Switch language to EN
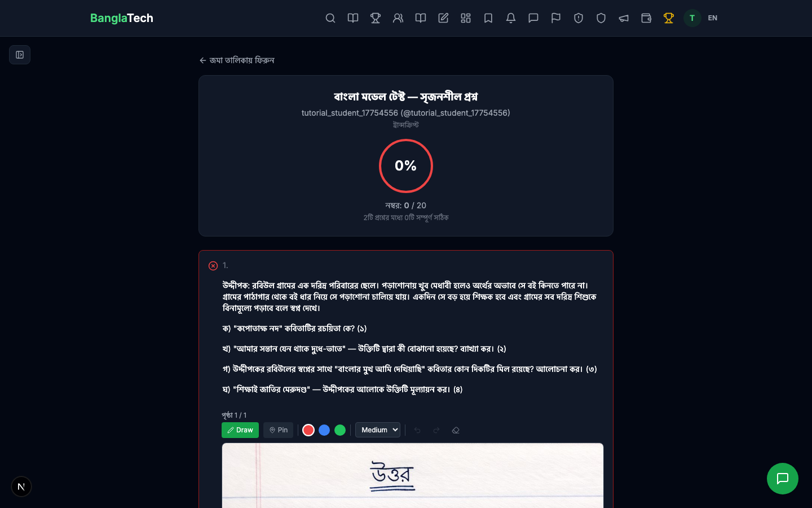This screenshot has width=812, height=508. point(713,18)
